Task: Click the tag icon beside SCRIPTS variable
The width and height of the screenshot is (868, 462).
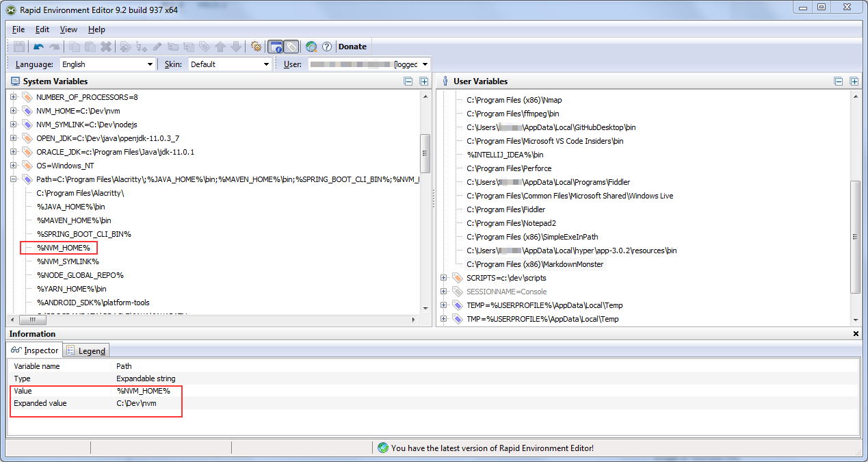Action: coord(458,278)
